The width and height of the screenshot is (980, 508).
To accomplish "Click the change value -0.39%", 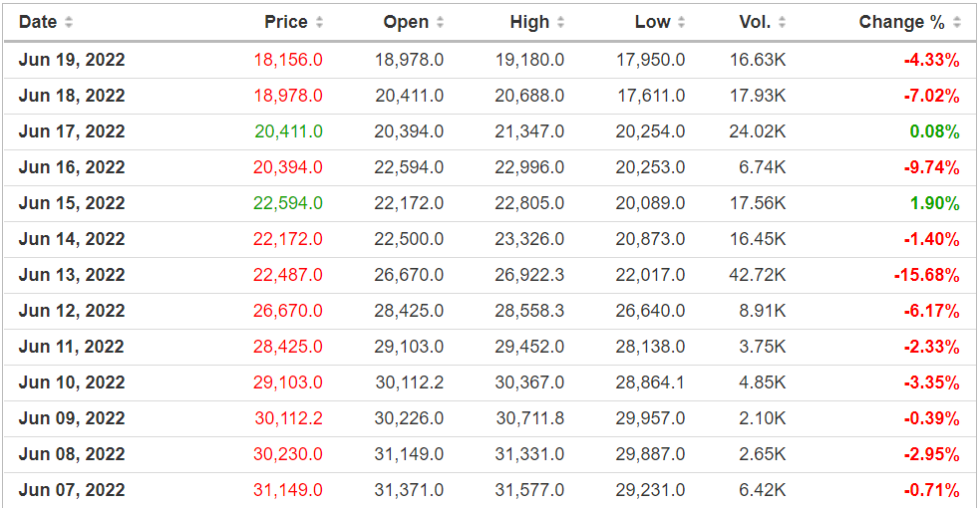I will [x=932, y=418].
